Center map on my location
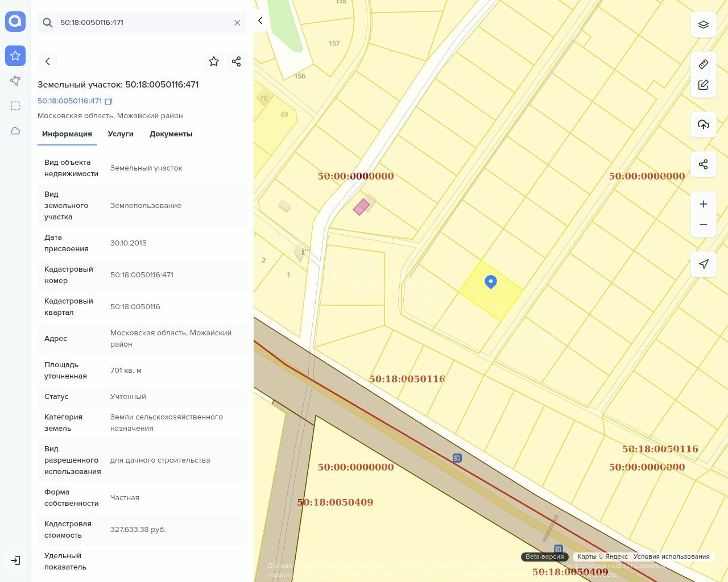This screenshot has height=582, width=728. (x=704, y=264)
